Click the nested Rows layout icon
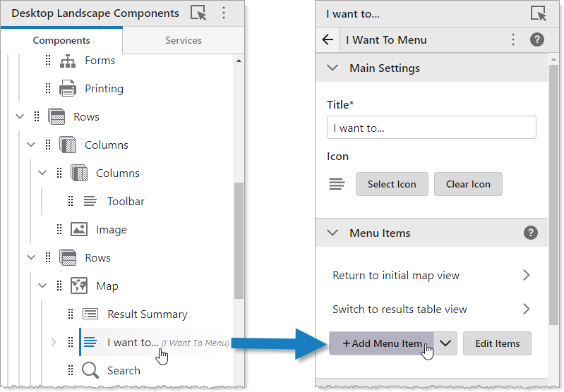The width and height of the screenshot is (564, 392). pos(68,257)
